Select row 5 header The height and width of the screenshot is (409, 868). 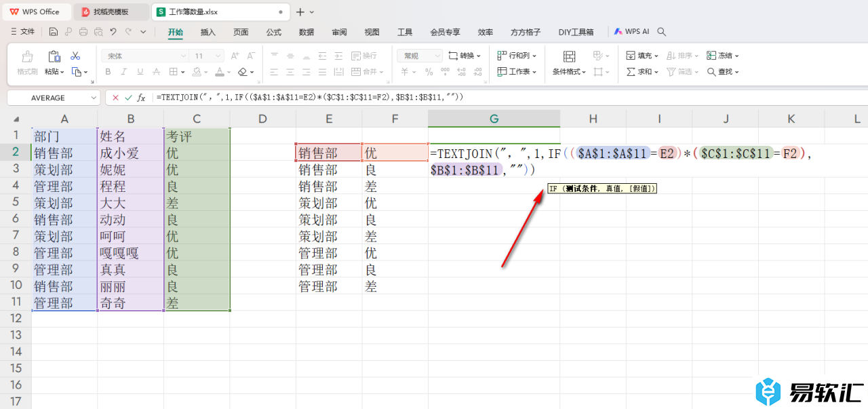(15, 203)
